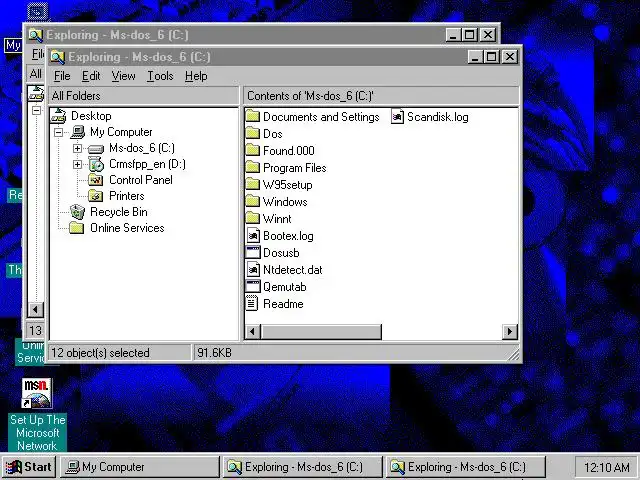Screen dimensions: 640x480
Task: Select the Crmsfpp_en (D:) CD drive icon
Action: tap(96, 164)
